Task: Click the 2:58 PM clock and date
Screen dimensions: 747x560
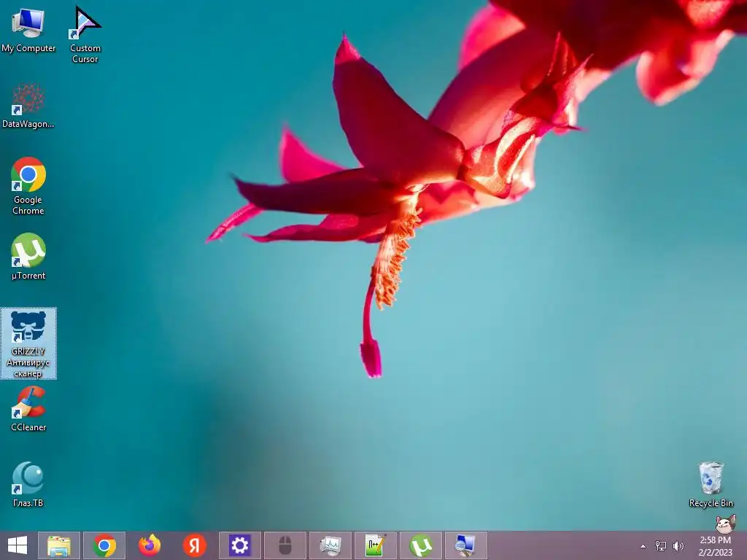Action: [x=715, y=546]
